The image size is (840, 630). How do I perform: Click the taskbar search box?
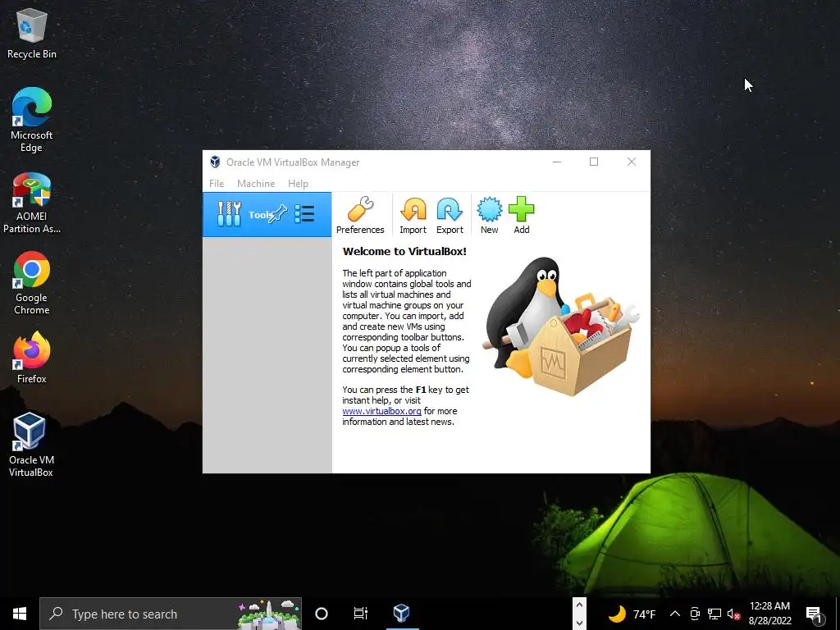pos(171,614)
